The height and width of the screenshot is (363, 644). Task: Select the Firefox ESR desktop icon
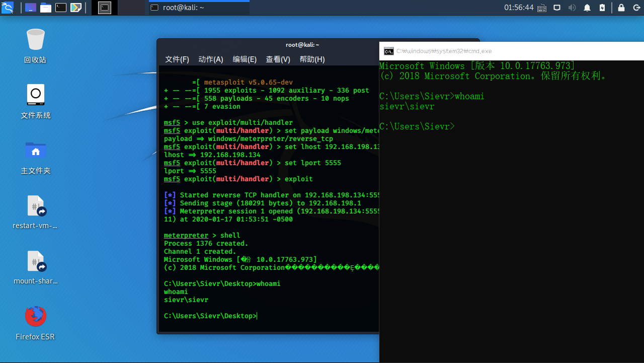coord(35,323)
